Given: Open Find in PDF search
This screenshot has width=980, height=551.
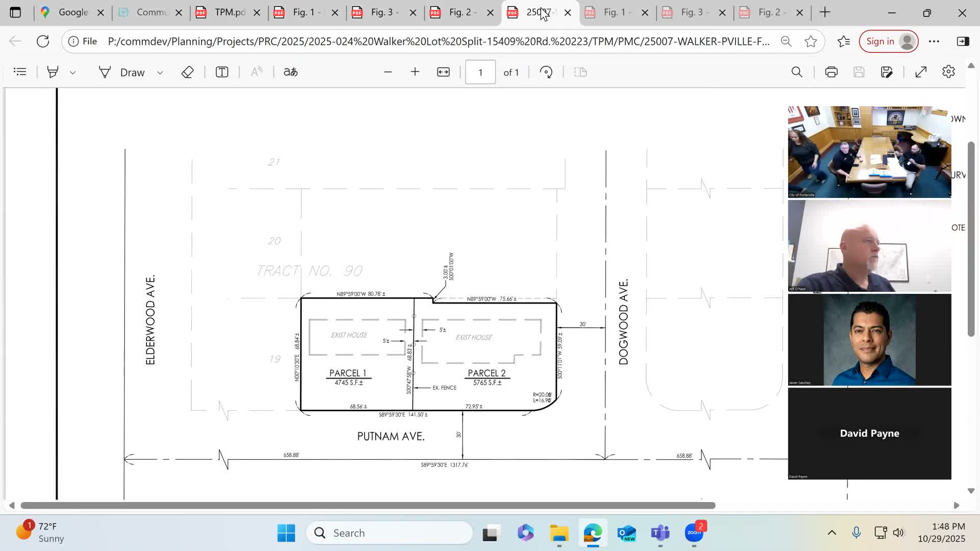Looking at the screenshot, I should 796,72.
